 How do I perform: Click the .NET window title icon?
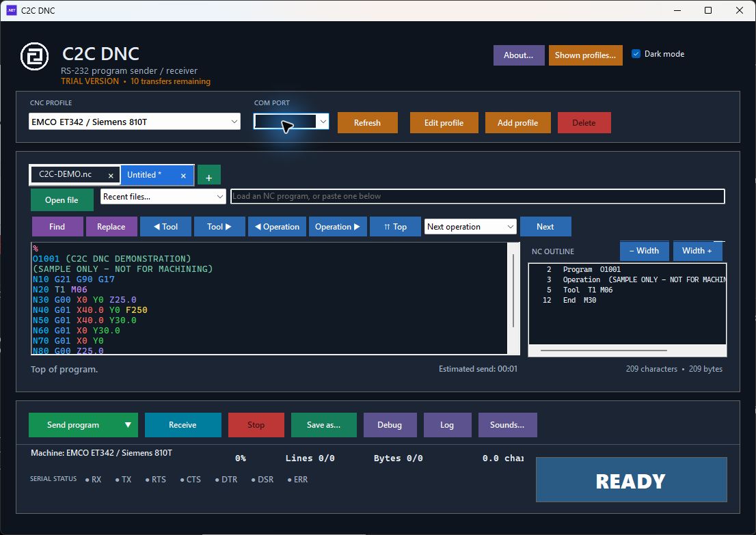(x=11, y=10)
